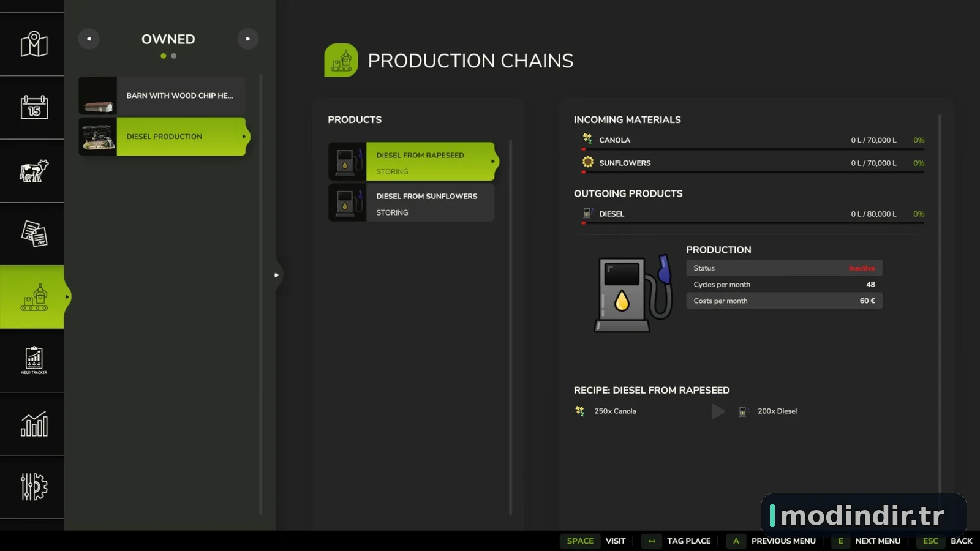Click the Diesel fill level bar

753,223
